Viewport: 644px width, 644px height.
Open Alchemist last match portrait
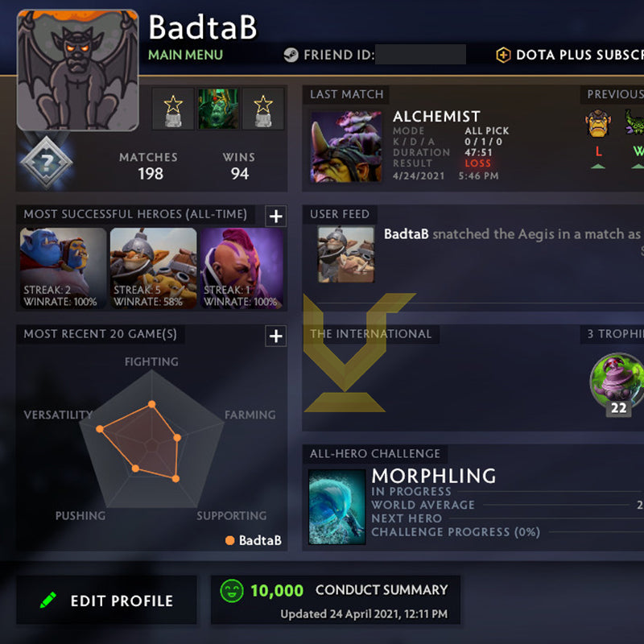point(346,147)
